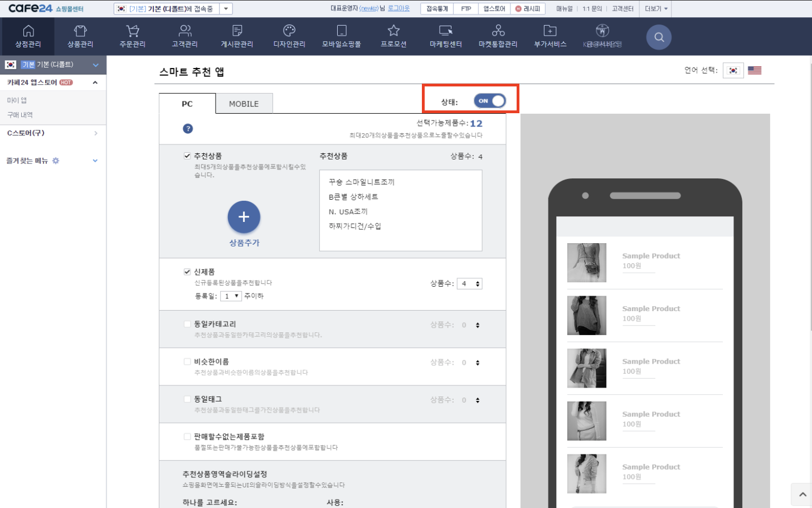Open 부가서비스 additional services
The image size is (812, 508).
pyautogui.click(x=550, y=36)
